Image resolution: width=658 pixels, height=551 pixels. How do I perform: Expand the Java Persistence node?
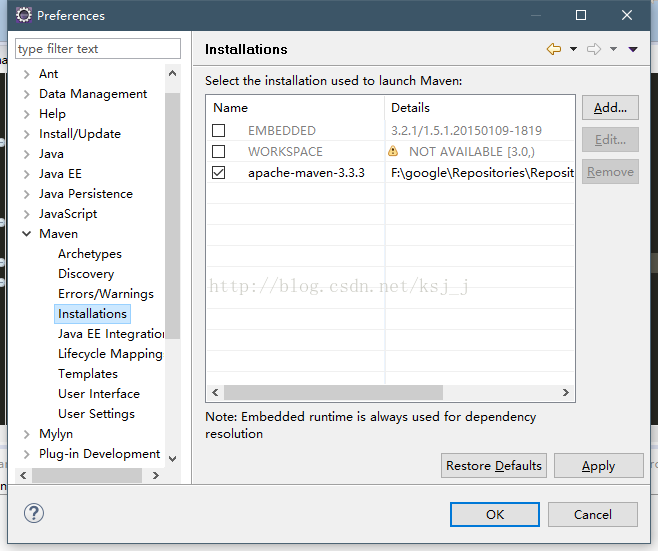[x=26, y=194]
